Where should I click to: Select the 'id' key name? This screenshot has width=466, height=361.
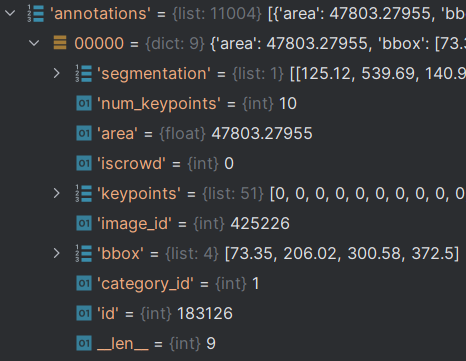(108, 314)
